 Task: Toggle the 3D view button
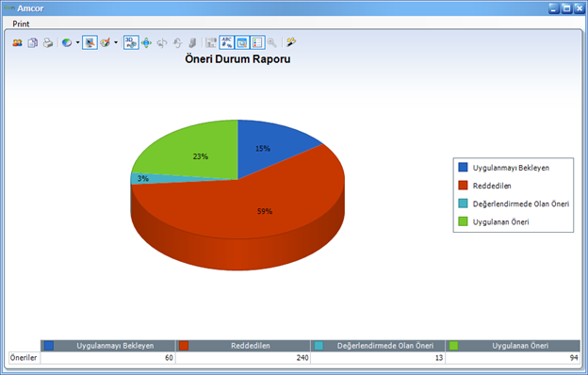tap(131, 42)
